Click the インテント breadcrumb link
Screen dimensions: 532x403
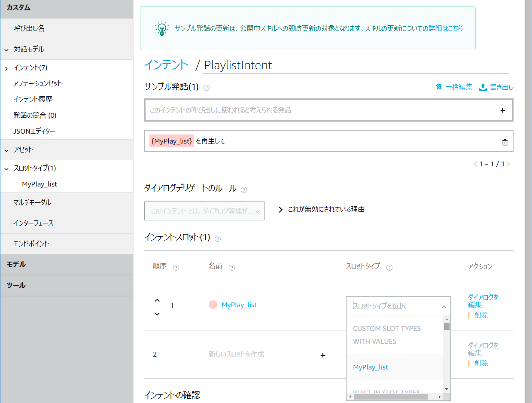[167, 64]
